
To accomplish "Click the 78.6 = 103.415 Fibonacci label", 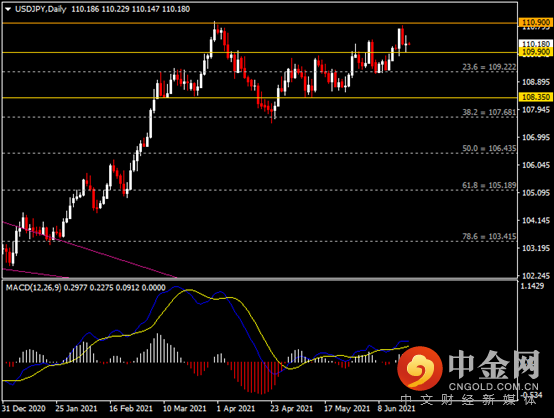I will [x=489, y=236].
